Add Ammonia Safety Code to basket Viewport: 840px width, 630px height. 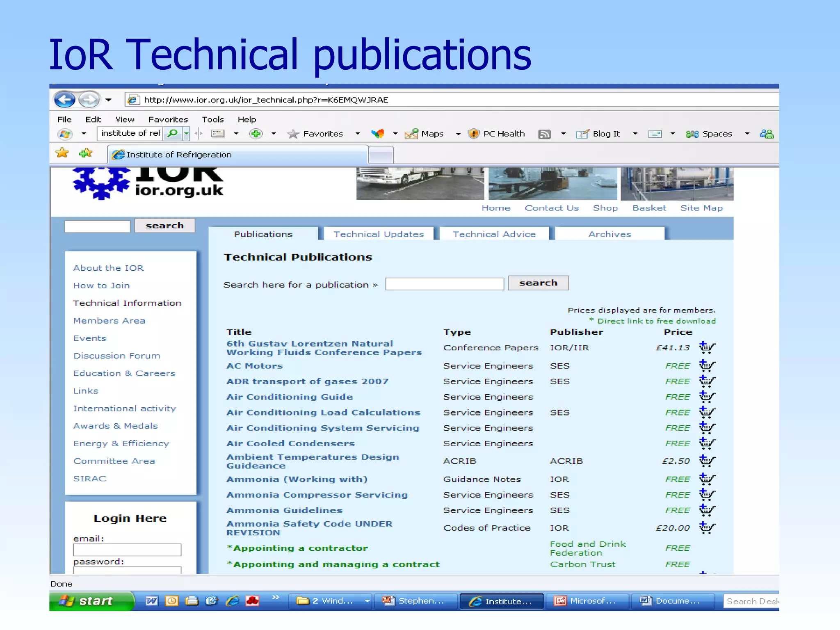tap(707, 527)
